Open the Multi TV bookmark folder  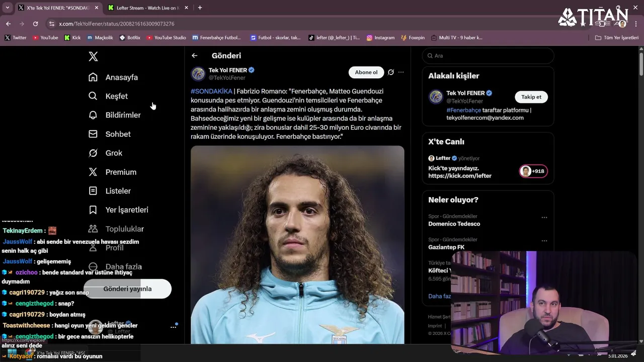click(x=456, y=38)
